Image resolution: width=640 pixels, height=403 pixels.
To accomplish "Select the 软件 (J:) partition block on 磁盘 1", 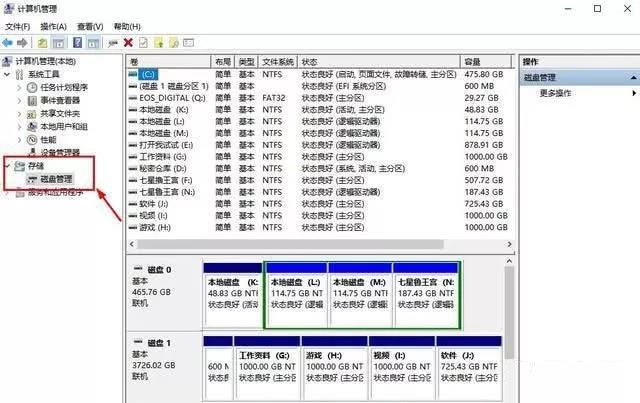I will click(469, 368).
